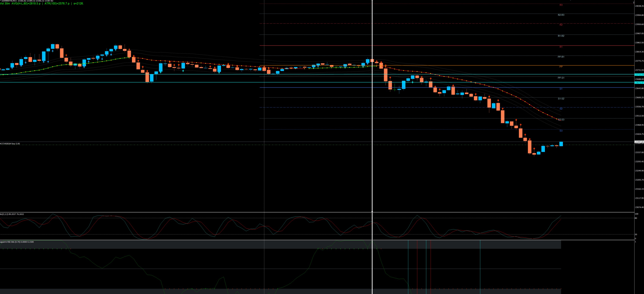This screenshot has height=294, width=644.
Task: Click the last blue candle on the chart
Action: click(561, 144)
